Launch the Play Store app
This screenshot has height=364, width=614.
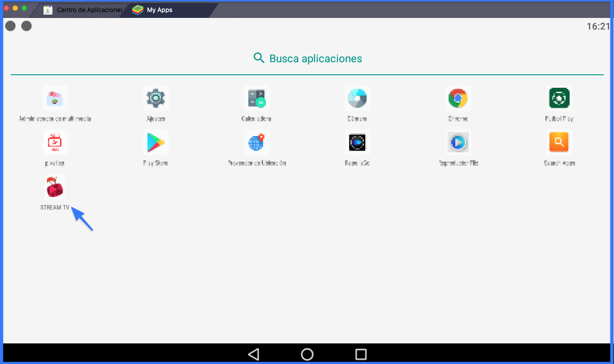pyautogui.click(x=156, y=142)
